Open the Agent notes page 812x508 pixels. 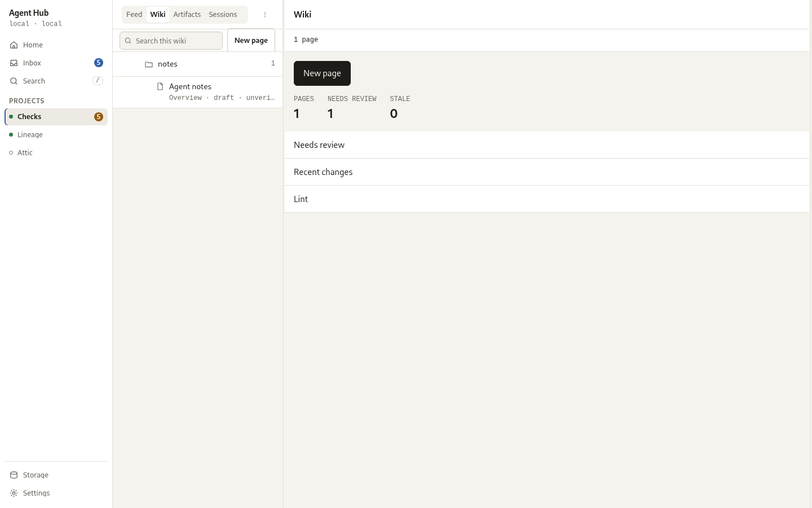197,92
